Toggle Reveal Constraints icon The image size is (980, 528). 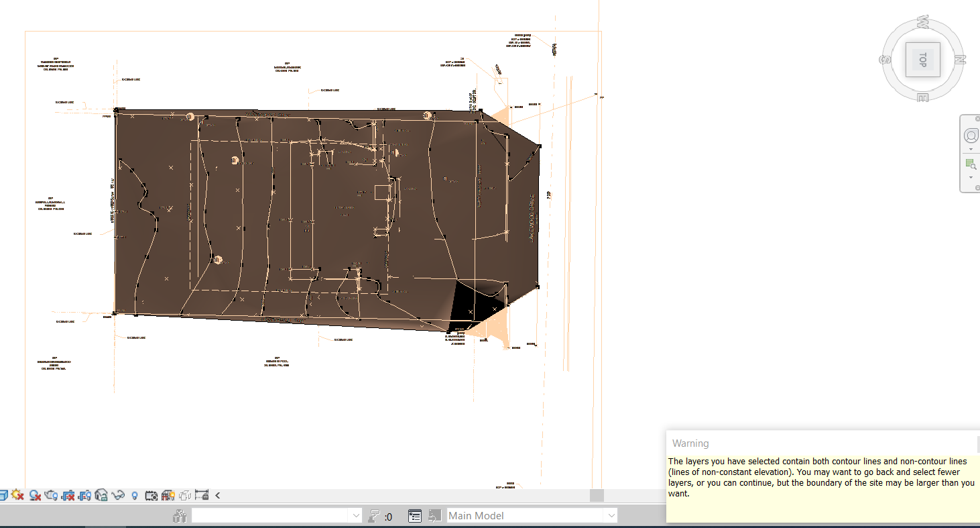tap(202, 495)
